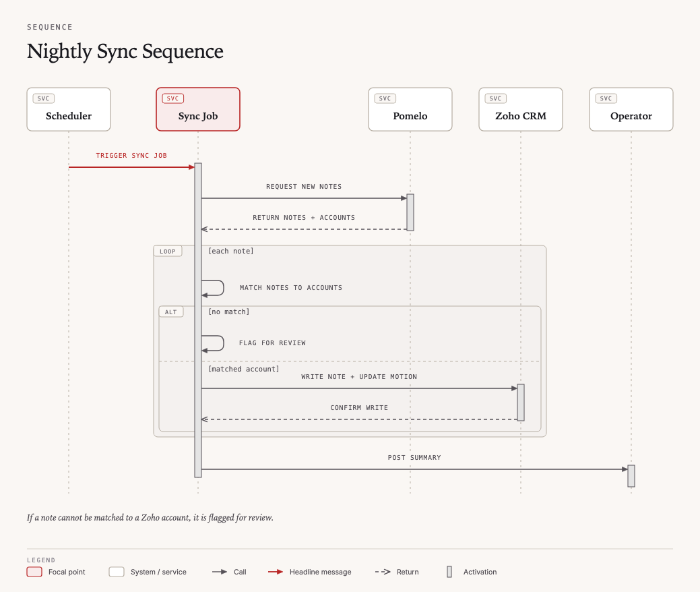700x592 pixels.
Task: Click the Zoho CRM activation bar
Action: (521, 402)
